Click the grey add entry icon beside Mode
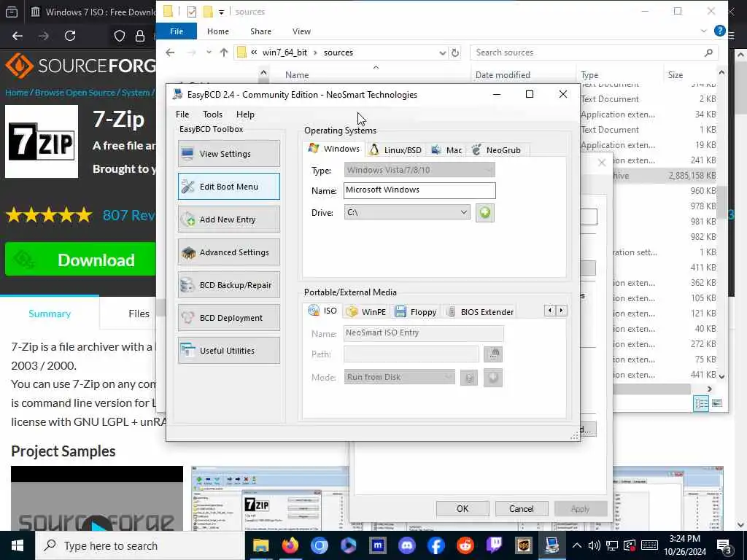Viewport: 747px width, 560px height. (493, 378)
